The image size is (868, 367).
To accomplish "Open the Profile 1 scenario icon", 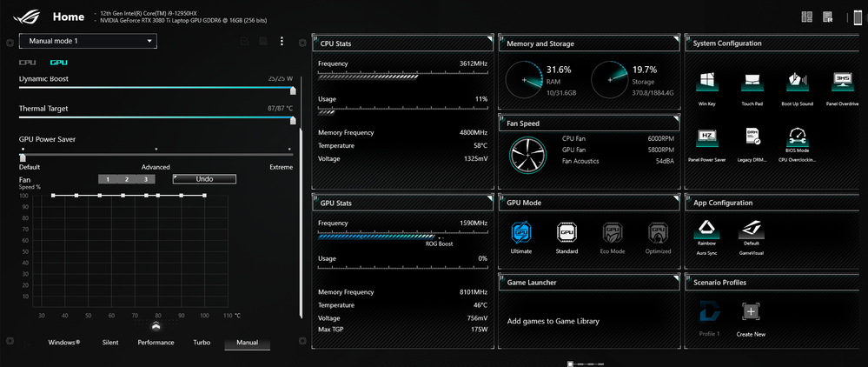I will coord(709,312).
